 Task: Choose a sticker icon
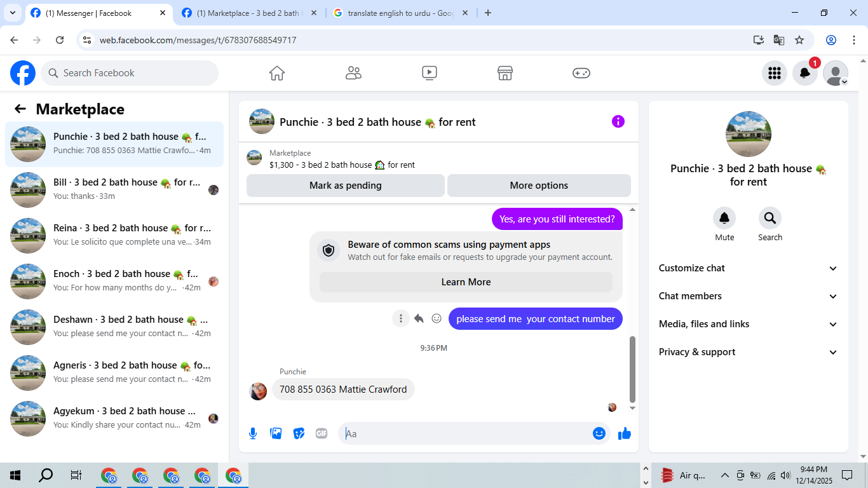coord(299,433)
